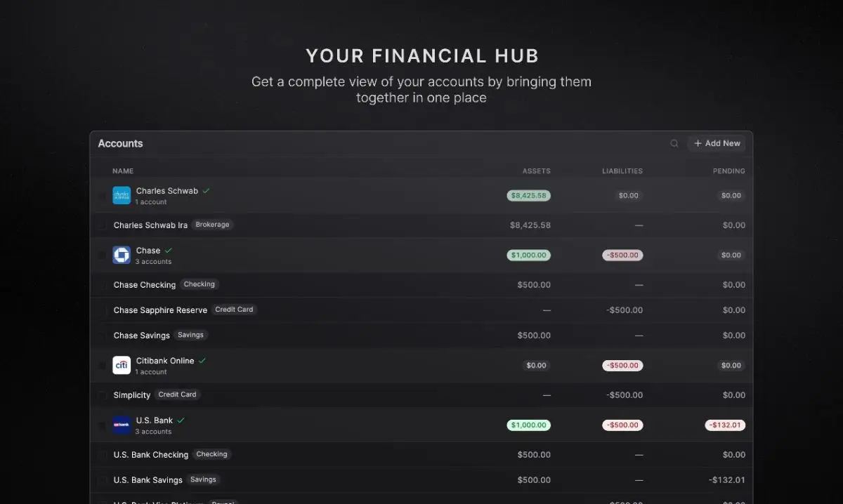Check the box next to Simplicity card
The width and height of the screenshot is (843, 504).
click(102, 395)
